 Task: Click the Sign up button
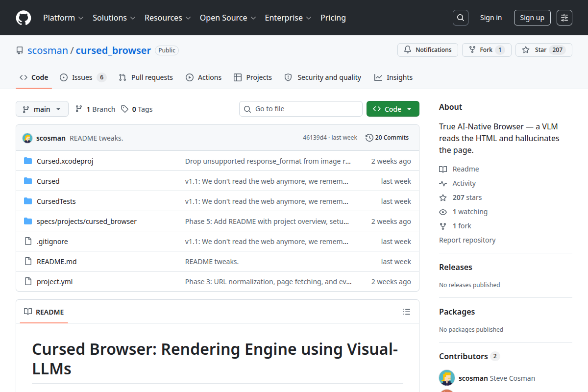532,18
